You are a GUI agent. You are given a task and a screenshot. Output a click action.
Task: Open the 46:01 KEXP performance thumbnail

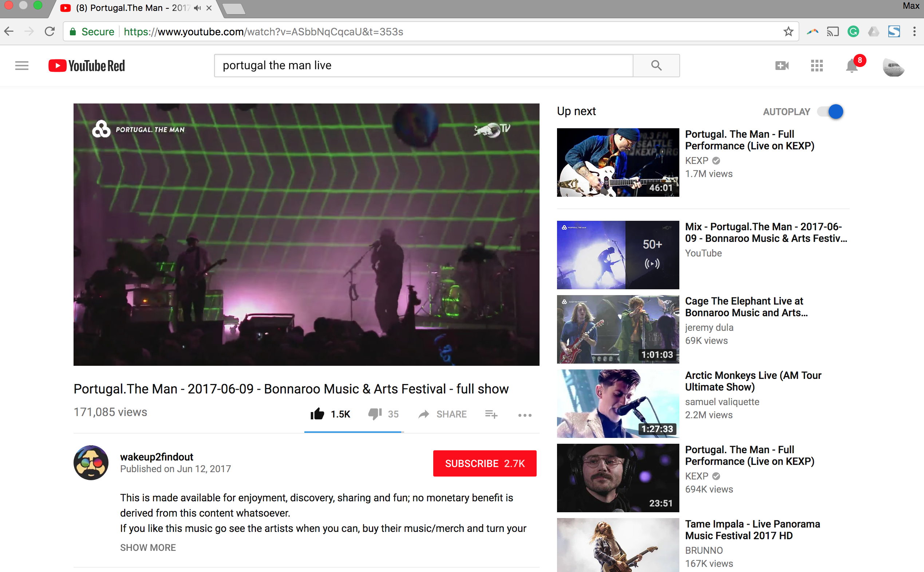pos(618,162)
